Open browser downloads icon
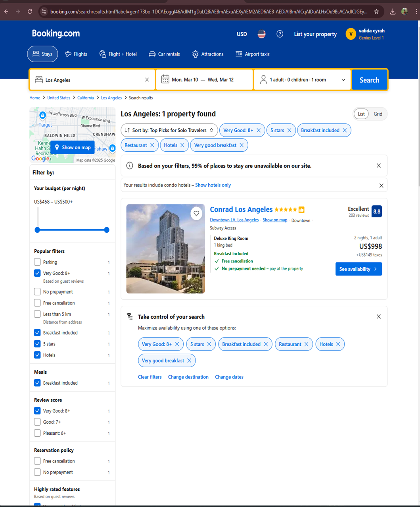Image resolution: width=420 pixels, height=507 pixels. [393, 12]
